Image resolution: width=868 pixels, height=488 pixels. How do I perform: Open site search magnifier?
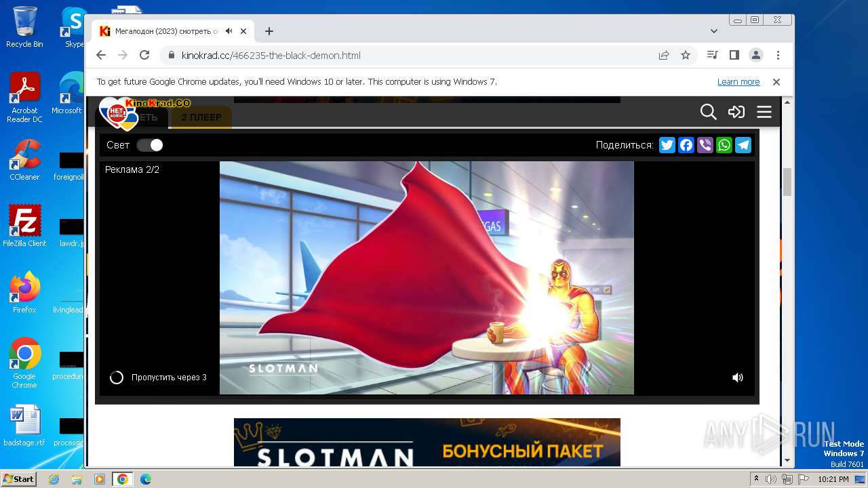709,112
